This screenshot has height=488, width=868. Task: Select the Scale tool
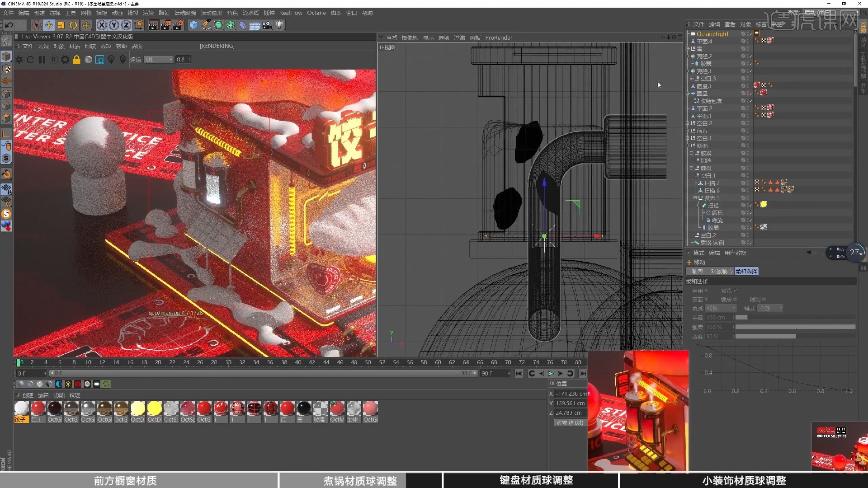pos(61,25)
